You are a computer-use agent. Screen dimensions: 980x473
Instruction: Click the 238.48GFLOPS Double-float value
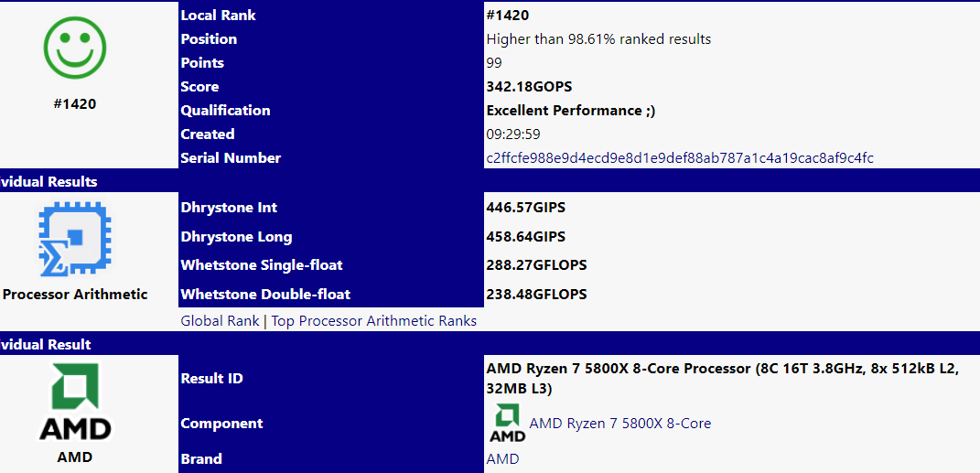click(536, 295)
